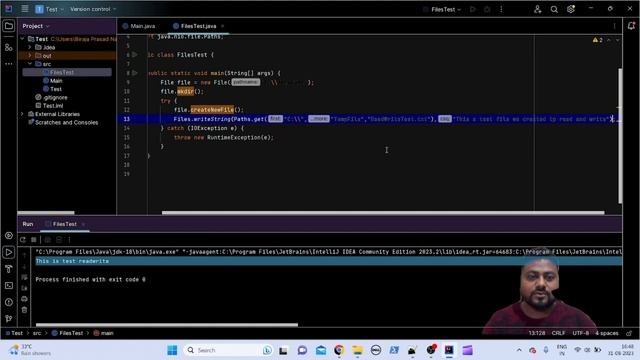Open the Build hammer tool window
640x360 pixels.
coord(9,269)
